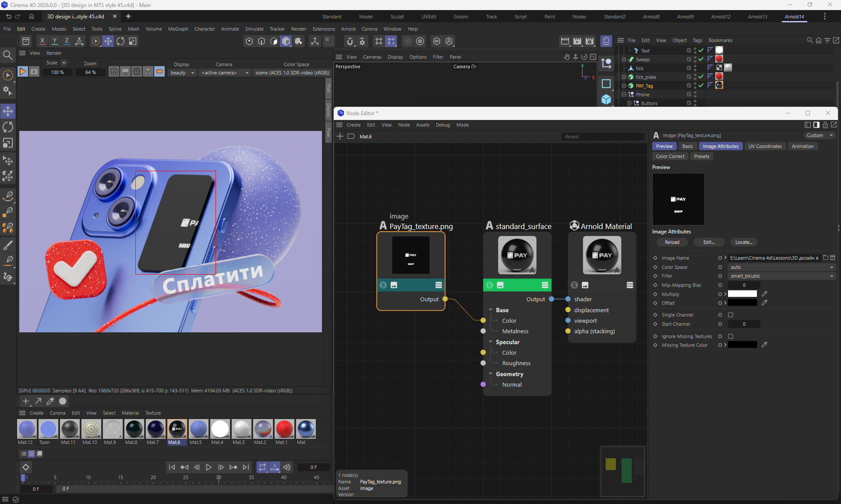Go to end of timeline button

(246, 467)
